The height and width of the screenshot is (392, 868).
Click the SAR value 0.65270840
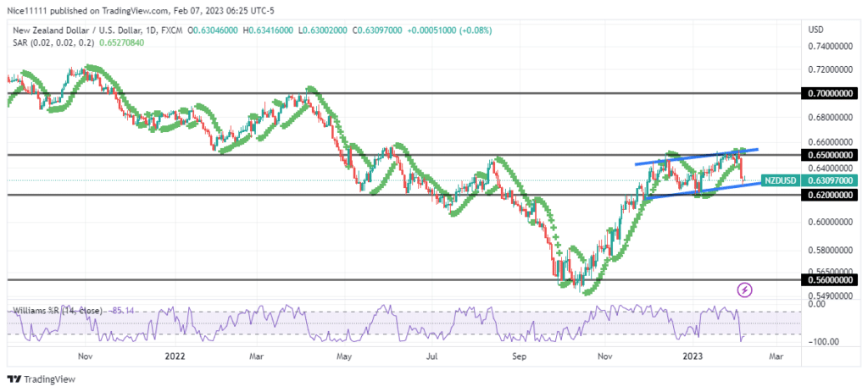(x=121, y=42)
